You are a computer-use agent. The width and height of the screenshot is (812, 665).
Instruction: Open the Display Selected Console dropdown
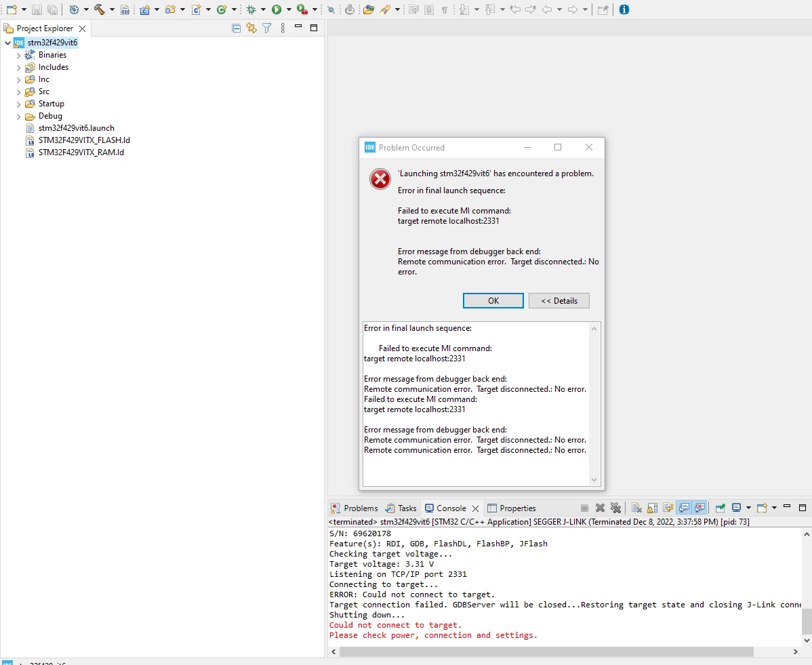tap(748, 508)
